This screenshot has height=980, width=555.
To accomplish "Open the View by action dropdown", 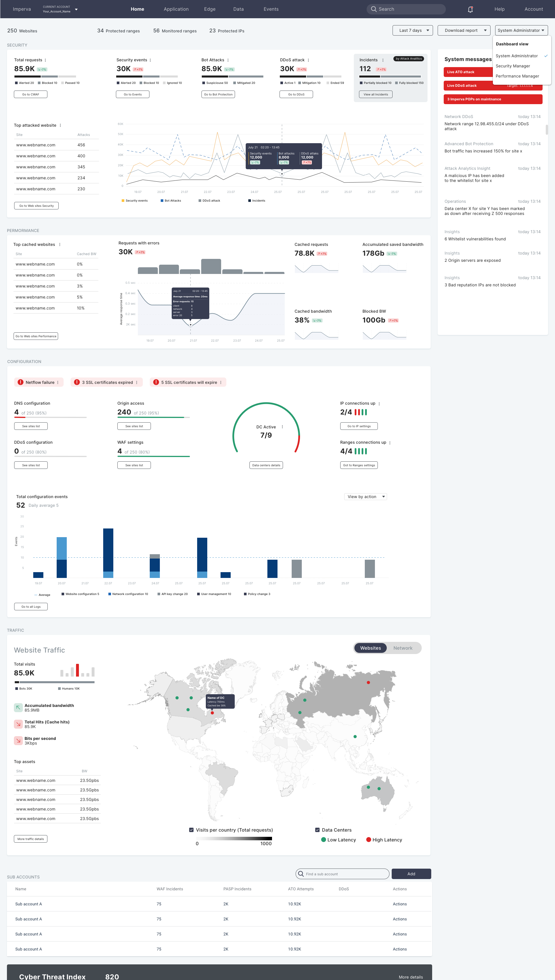I will point(365,496).
